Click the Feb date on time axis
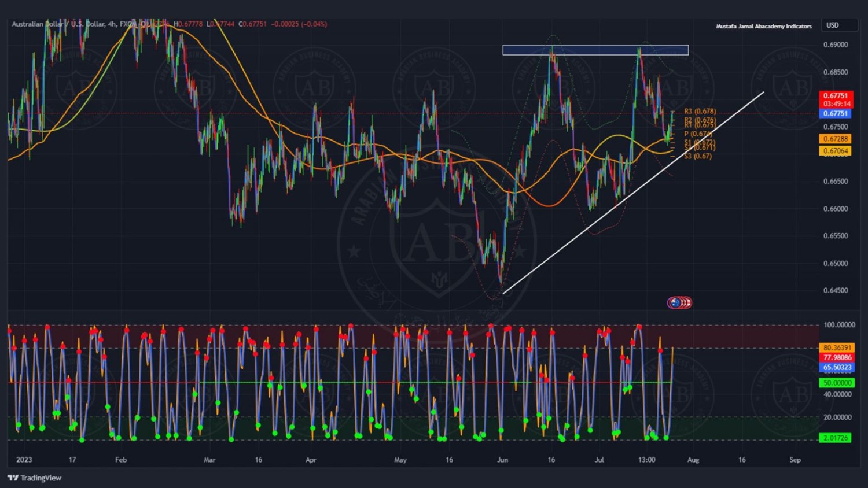The height and width of the screenshot is (488, 868). click(121, 460)
